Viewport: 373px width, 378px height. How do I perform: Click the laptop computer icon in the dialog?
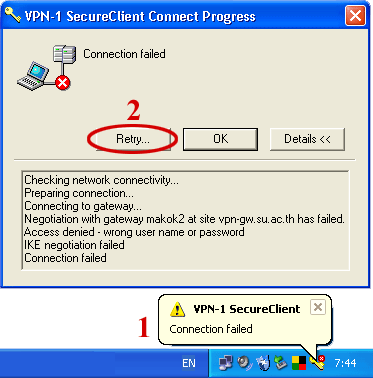33,76
